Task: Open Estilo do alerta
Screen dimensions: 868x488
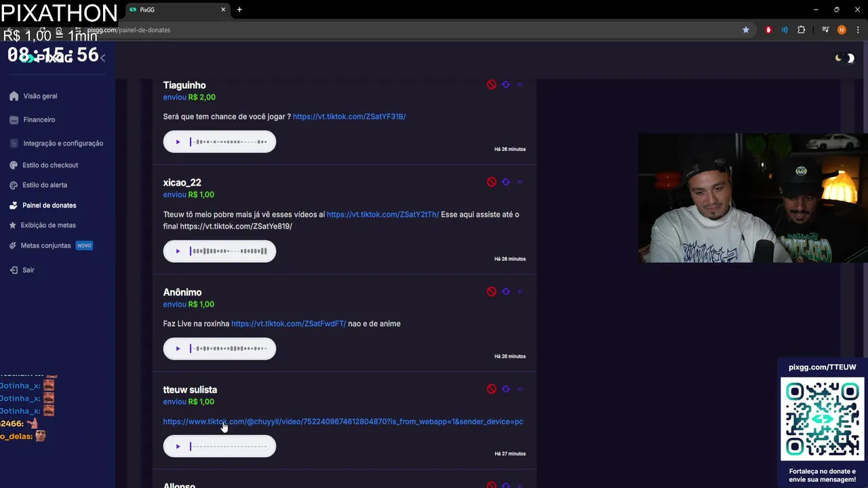Action: (45, 185)
